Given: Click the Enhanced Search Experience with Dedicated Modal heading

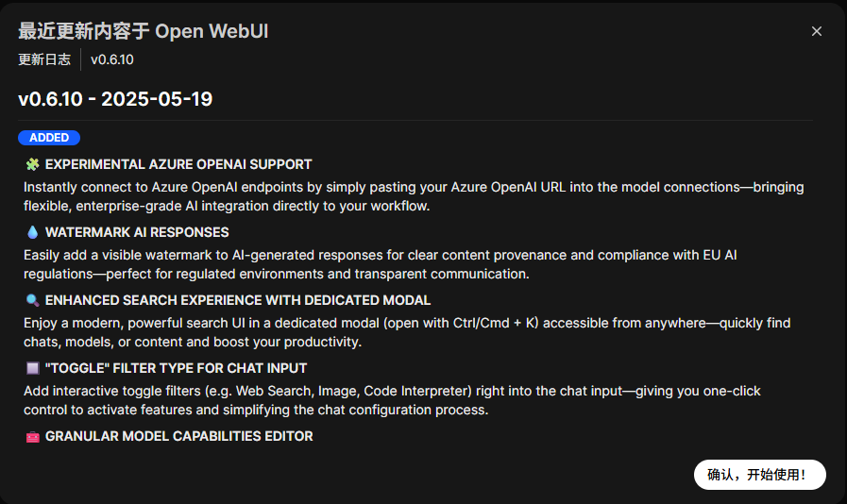Looking at the screenshot, I should (238, 300).
